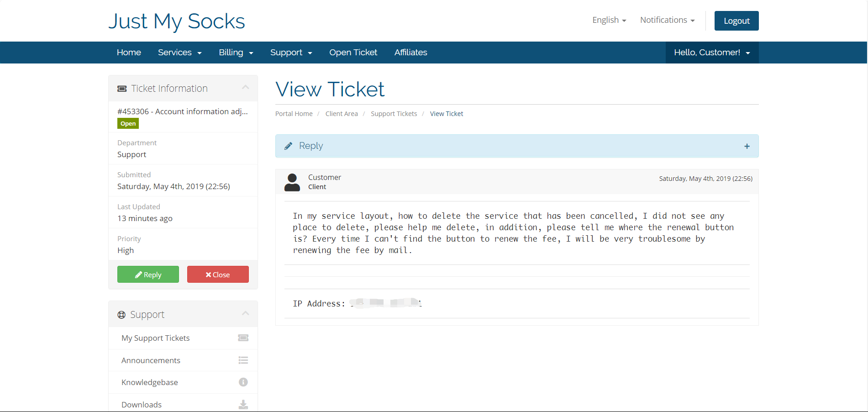
Task: Open the Services menu dropdown
Action: click(x=180, y=53)
